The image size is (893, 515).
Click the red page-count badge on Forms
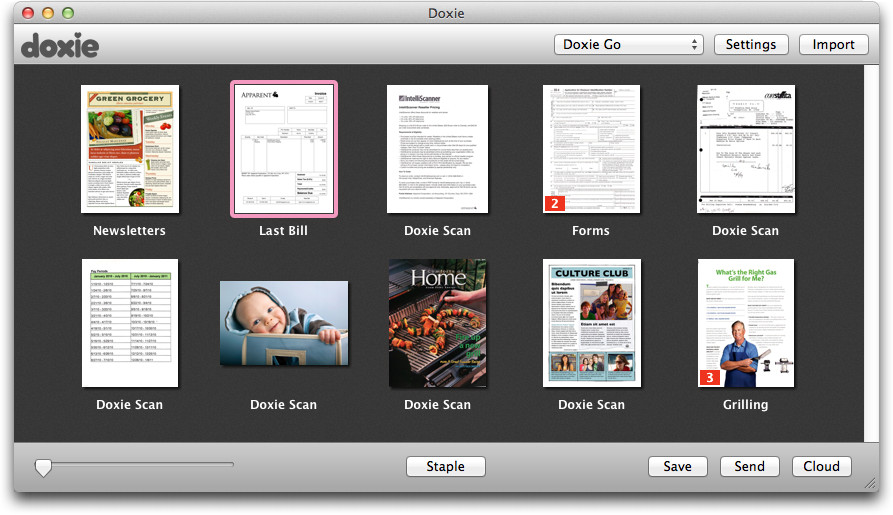pos(555,203)
